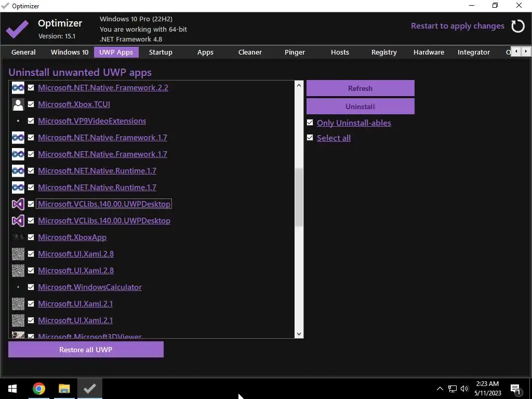Click the app list scrollbar up arrow

[299, 85]
